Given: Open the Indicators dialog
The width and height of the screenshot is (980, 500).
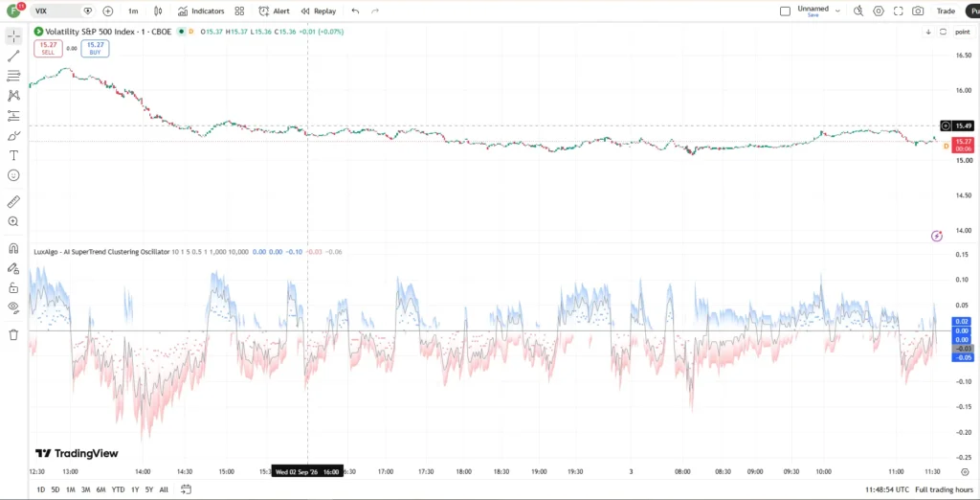Looking at the screenshot, I should coord(201,11).
